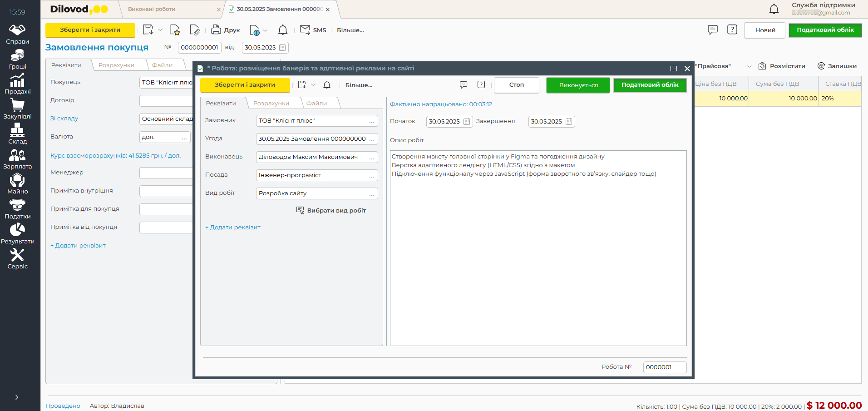Click the Додати реквізит link in dialog

click(233, 227)
